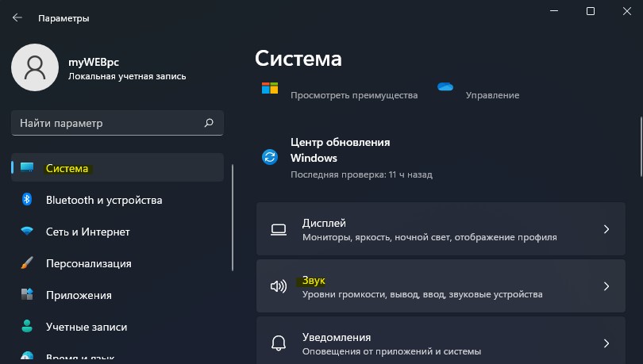Open Звук settings card
643x364 pixels.
pos(441,285)
